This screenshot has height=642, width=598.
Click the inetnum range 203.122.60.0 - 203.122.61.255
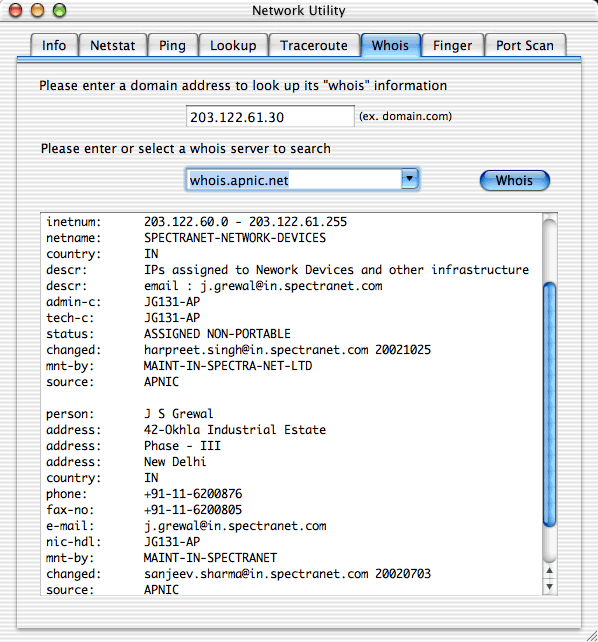[245, 222]
